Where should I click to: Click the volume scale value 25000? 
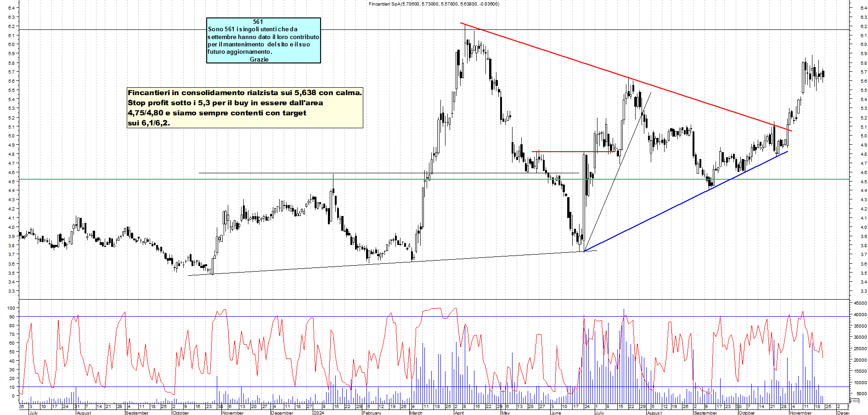click(x=860, y=349)
